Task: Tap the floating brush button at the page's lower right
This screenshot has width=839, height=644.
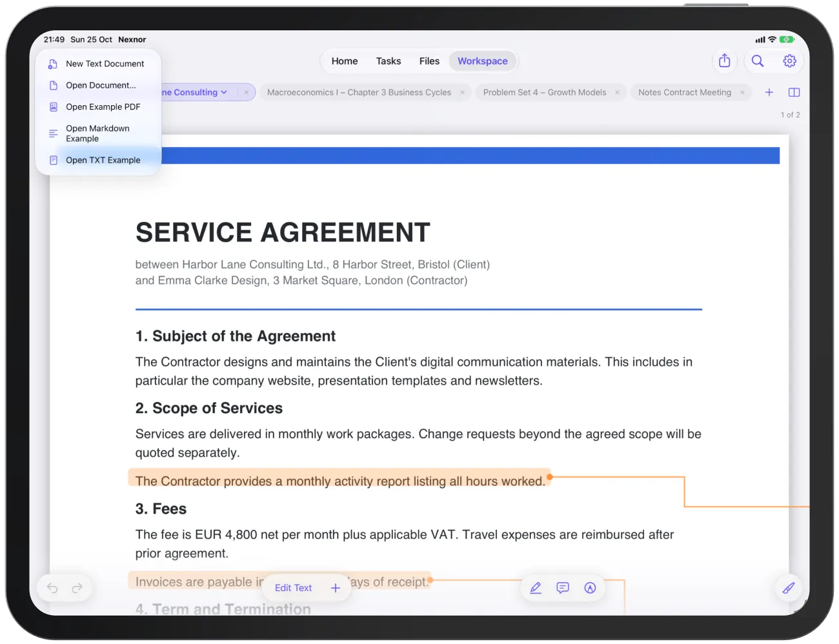Action: pos(789,588)
